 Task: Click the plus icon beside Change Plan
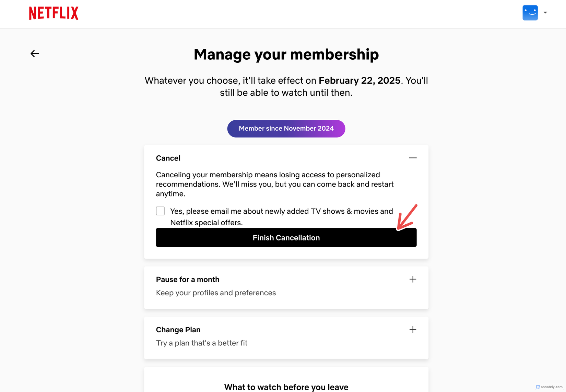tap(413, 329)
